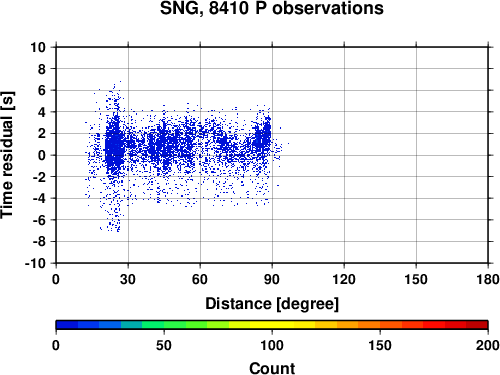Click the y-axis tick value -10

(x=35, y=263)
